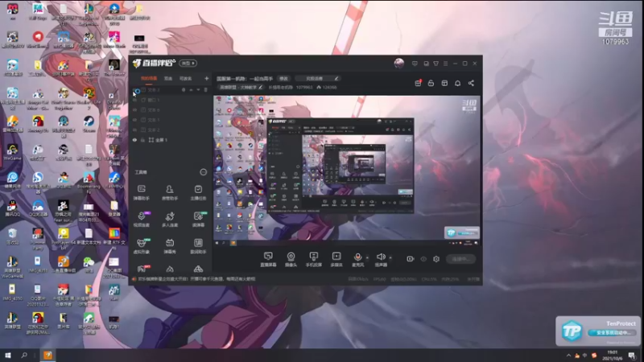
Task: Click the share icon
Action: point(471,83)
